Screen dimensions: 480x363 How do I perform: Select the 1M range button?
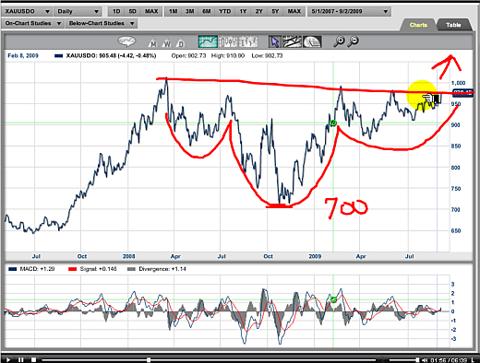(x=173, y=11)
